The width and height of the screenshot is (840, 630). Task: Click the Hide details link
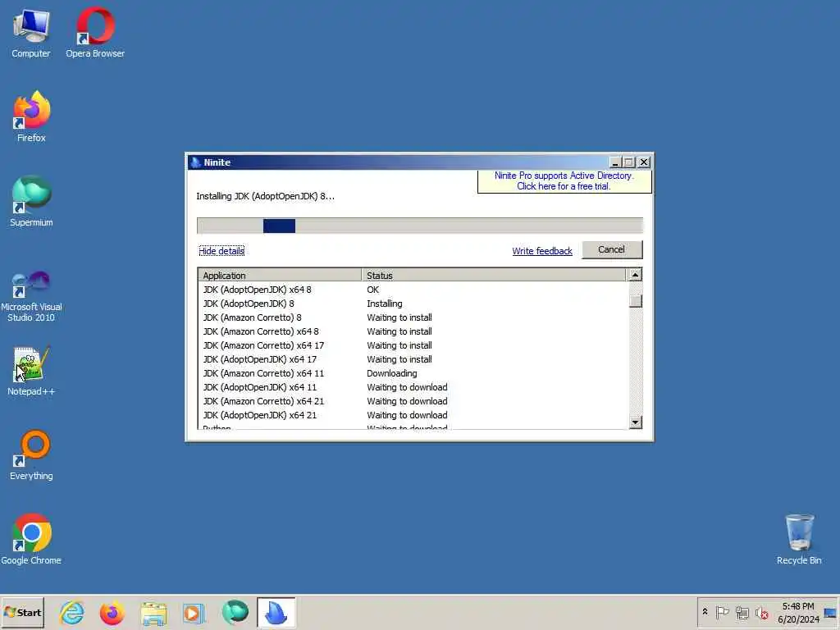[x=221, y=251]
